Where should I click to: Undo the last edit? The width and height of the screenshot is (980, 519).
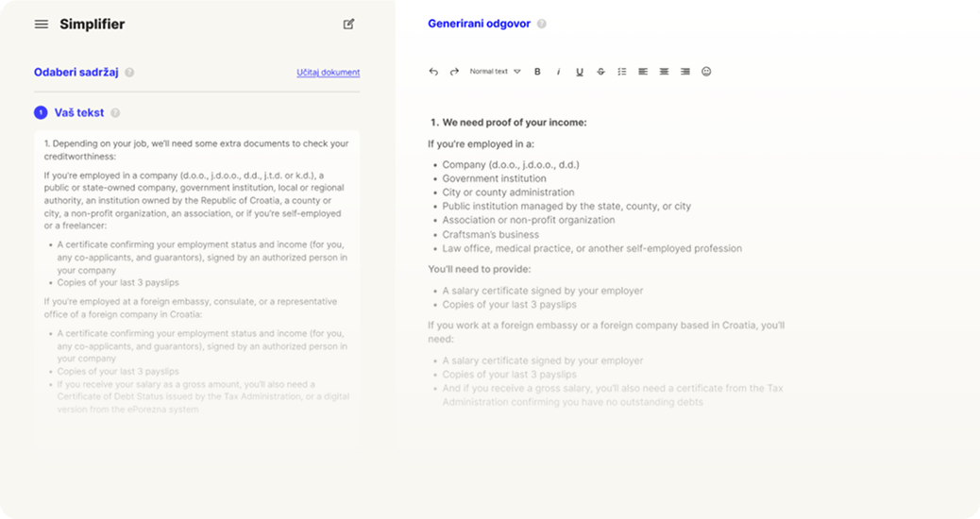point(433,72)
